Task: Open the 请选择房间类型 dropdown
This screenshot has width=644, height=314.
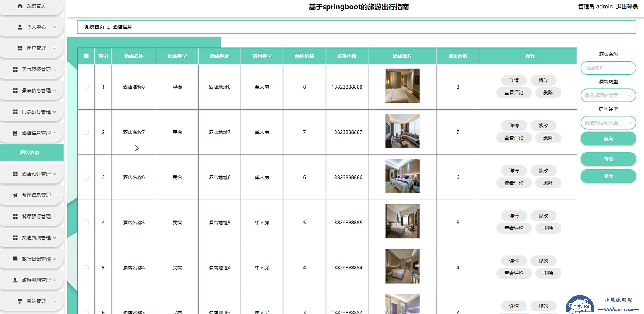Action: [608, 123]
